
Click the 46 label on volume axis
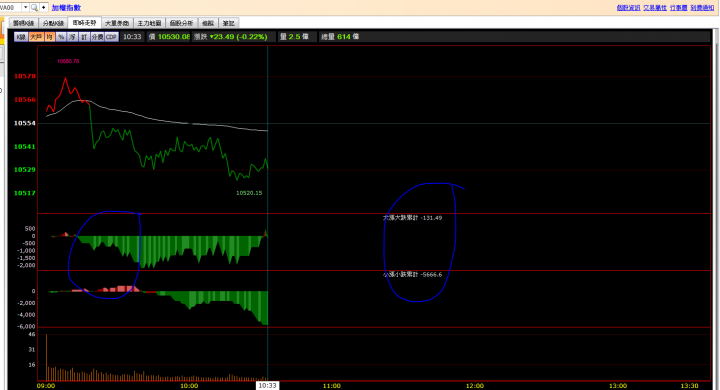coord(32,334)
